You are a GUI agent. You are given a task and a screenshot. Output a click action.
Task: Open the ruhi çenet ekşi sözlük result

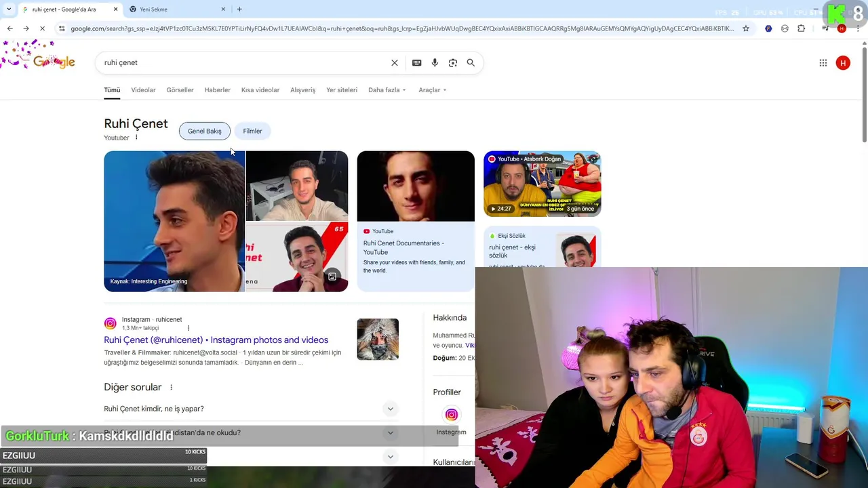point(542,247)
